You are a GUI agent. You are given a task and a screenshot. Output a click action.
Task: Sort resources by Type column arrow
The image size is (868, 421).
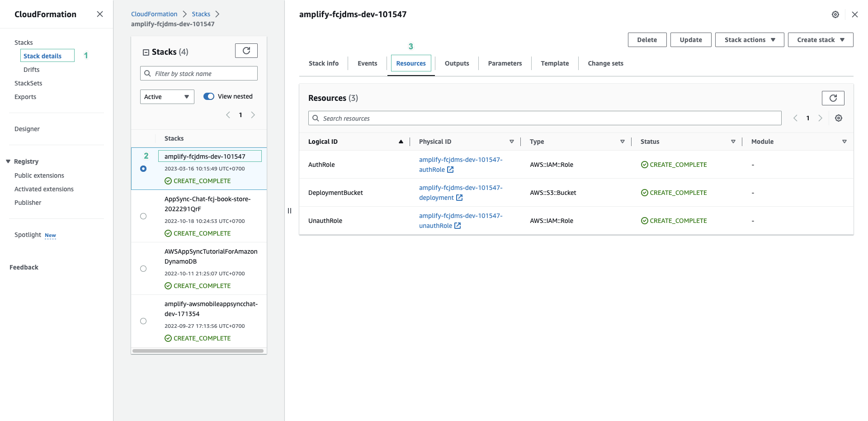(623, 142)
